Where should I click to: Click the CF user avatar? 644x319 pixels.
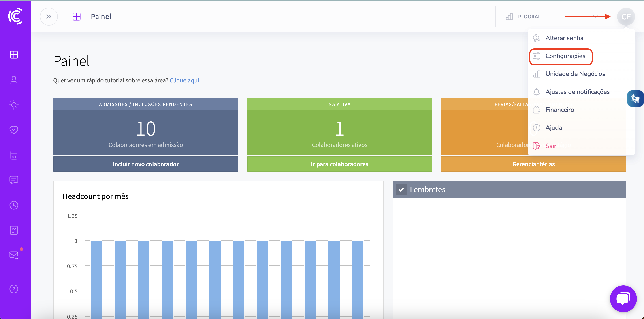click(626, 17)
